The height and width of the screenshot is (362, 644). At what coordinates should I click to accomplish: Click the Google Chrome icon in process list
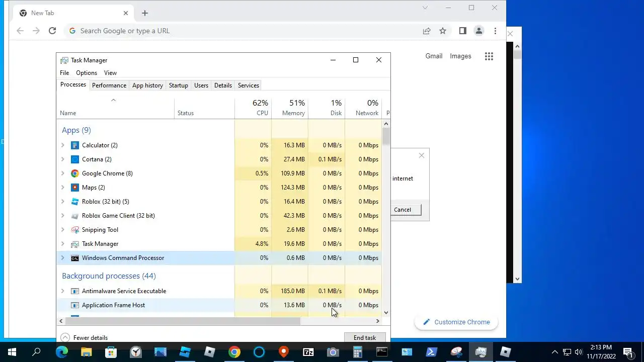75,173
